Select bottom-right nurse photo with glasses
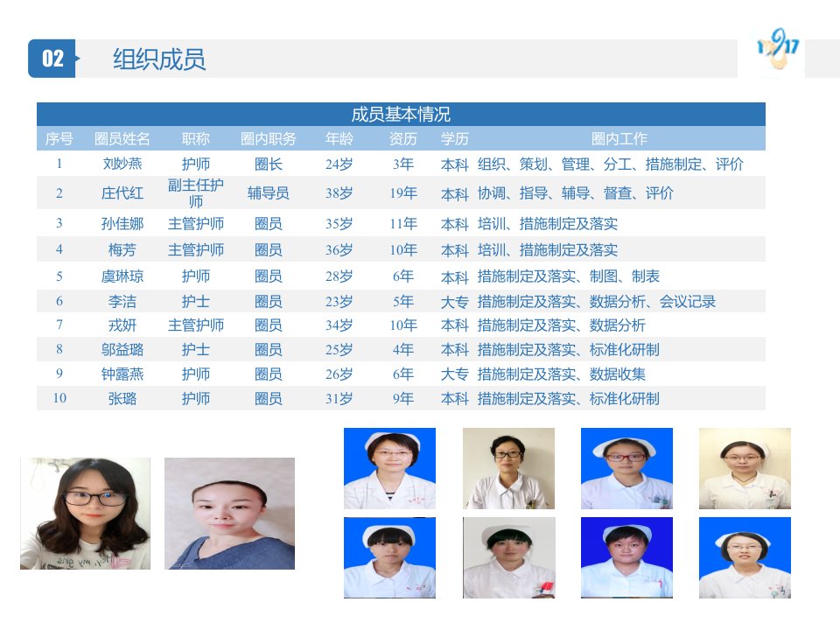840x630 pixels. pyautogui.click(x=745, y=557)
